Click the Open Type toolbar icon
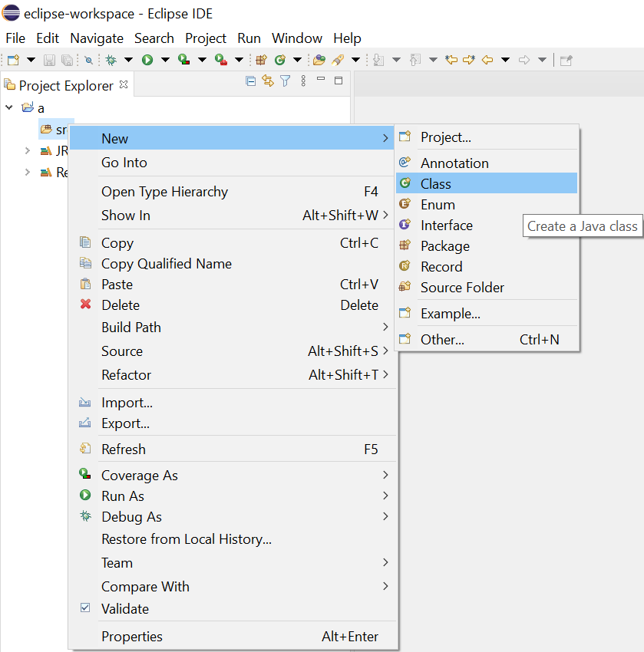The width and height of the screenshot is (644, 652). click(x=319, y=60)
